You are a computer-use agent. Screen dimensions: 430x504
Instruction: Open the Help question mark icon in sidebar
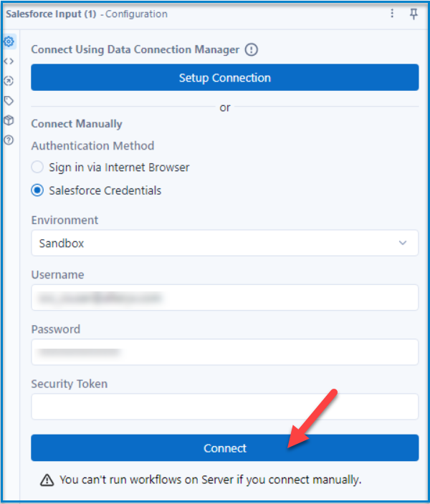pos(9,140)
